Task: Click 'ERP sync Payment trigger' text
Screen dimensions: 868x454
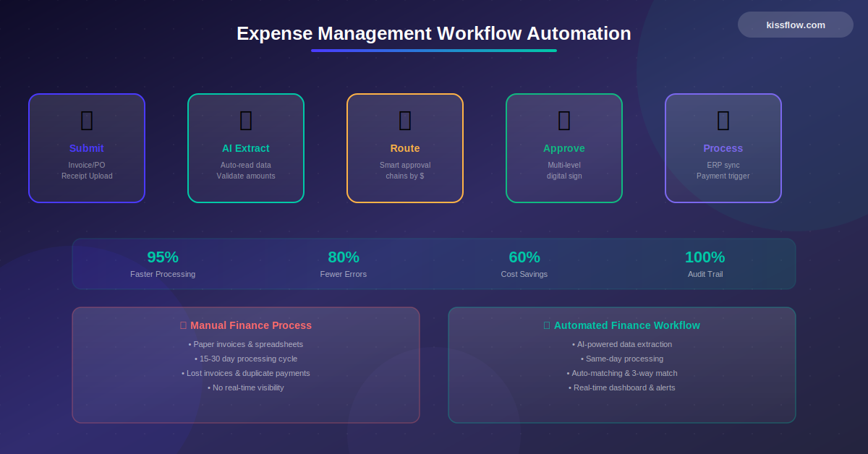Action: coord(723,171)
